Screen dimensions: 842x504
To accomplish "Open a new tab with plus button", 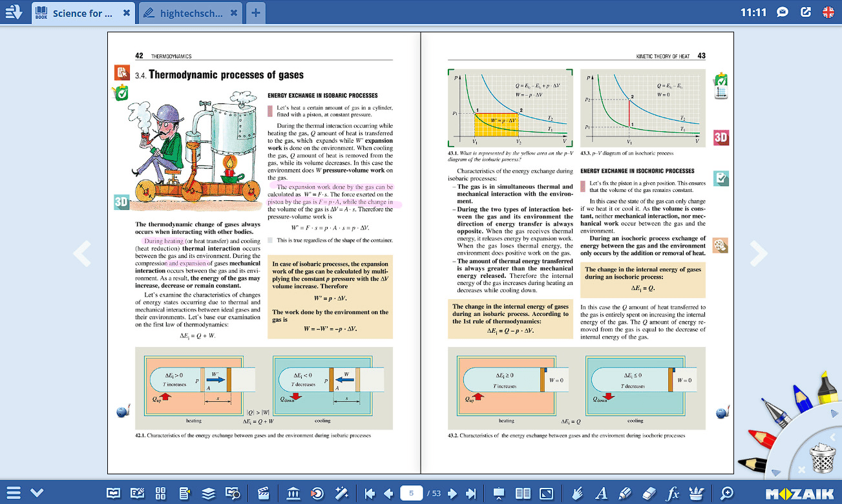I will click(256, 13).
